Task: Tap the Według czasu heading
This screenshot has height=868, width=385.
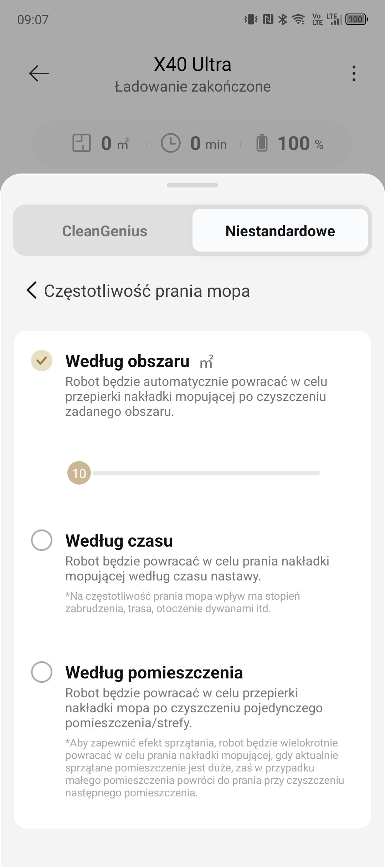Action: coord(119,541)
